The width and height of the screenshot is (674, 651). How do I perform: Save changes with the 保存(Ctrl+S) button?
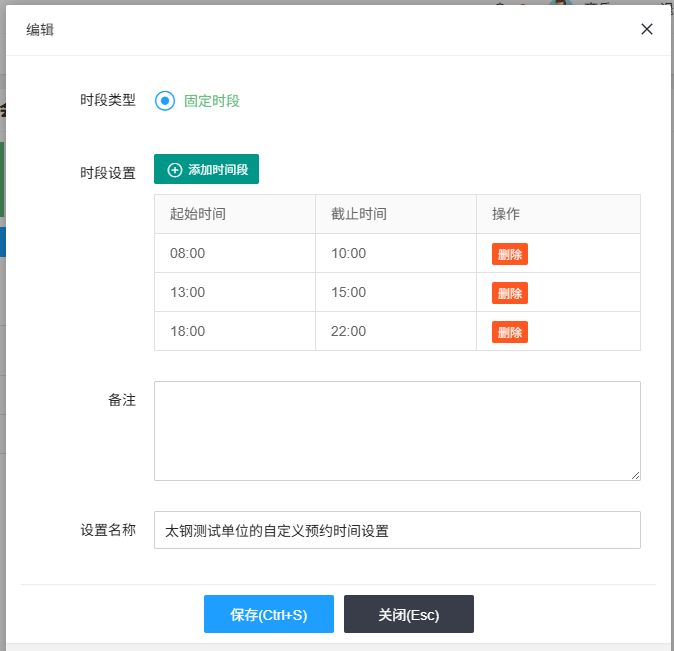pos(268,615)
